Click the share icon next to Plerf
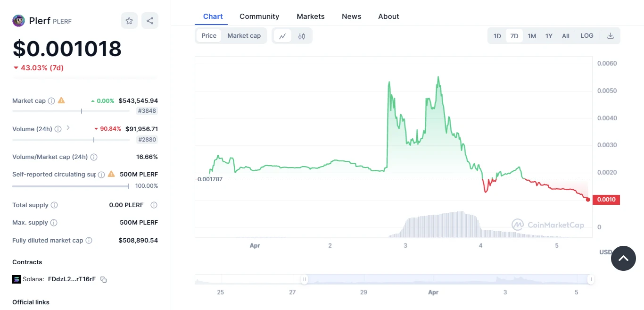The width and height of the screenshot is (644, 310). (x=150, y=21)
